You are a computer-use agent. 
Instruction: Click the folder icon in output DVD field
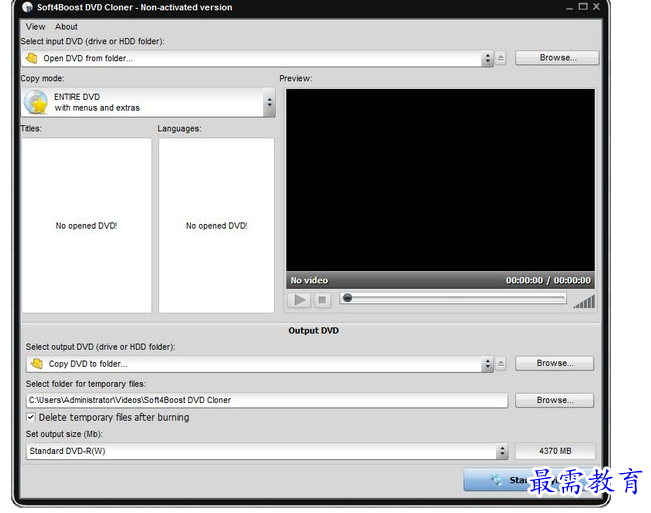tap(37, 364)
